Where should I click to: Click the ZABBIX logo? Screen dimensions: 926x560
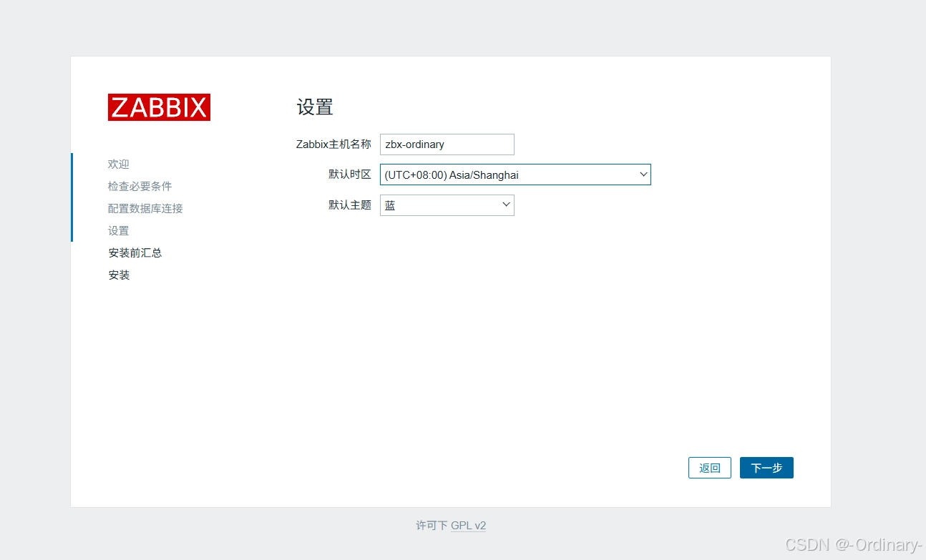(159, 107)
